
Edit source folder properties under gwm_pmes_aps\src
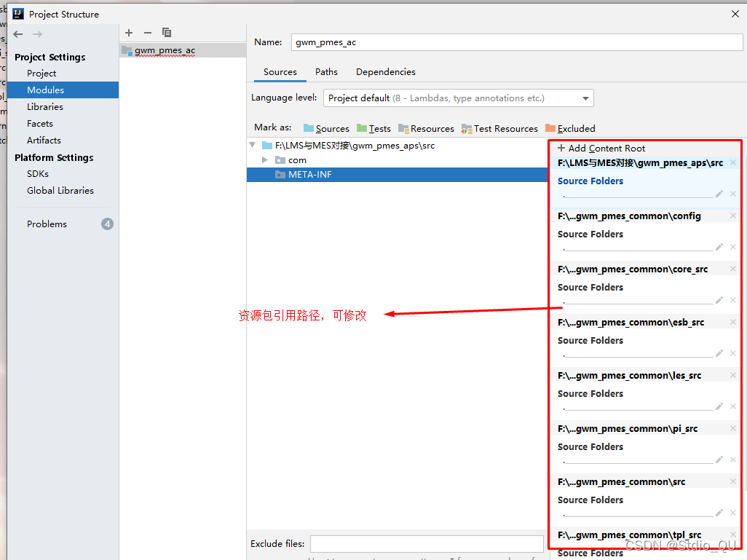[719, 194]
